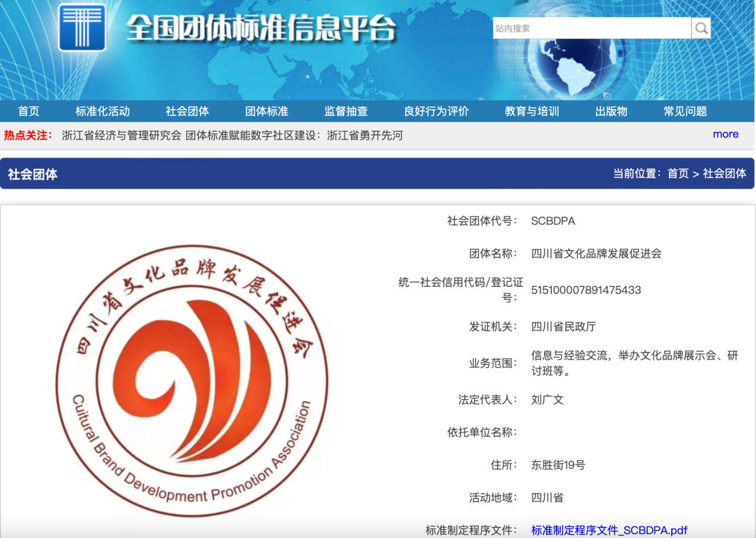The height and width of the screenshot is (538, 756).
Task: Click the 标准制定程序文件 field label
Action: click(x=471, y=530)
